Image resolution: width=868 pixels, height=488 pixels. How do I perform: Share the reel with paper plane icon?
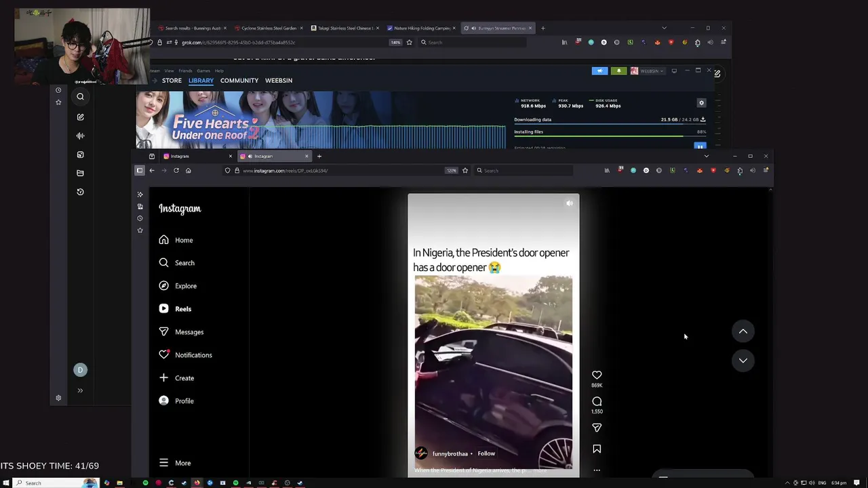[597, 428]
